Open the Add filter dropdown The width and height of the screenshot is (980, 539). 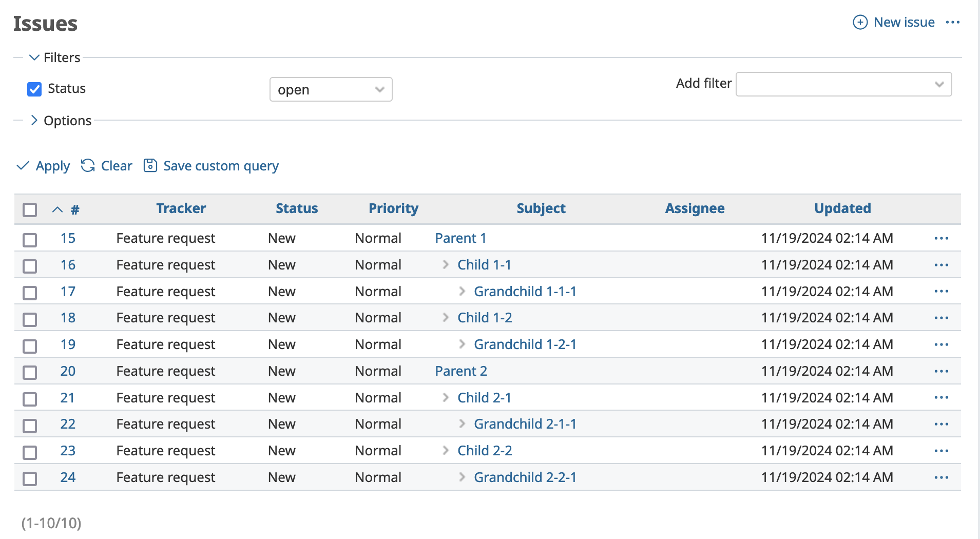coord(843,84)
